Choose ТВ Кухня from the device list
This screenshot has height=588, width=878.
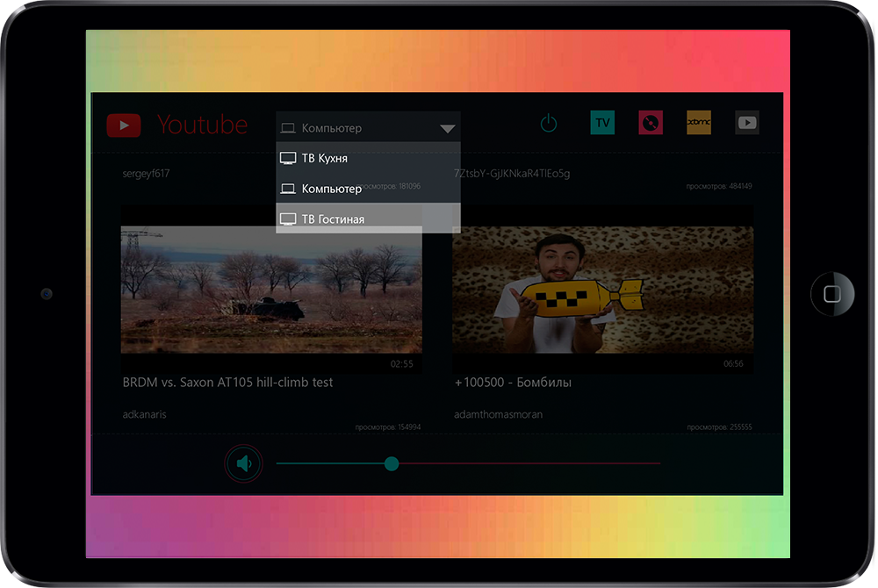[324, 159]
